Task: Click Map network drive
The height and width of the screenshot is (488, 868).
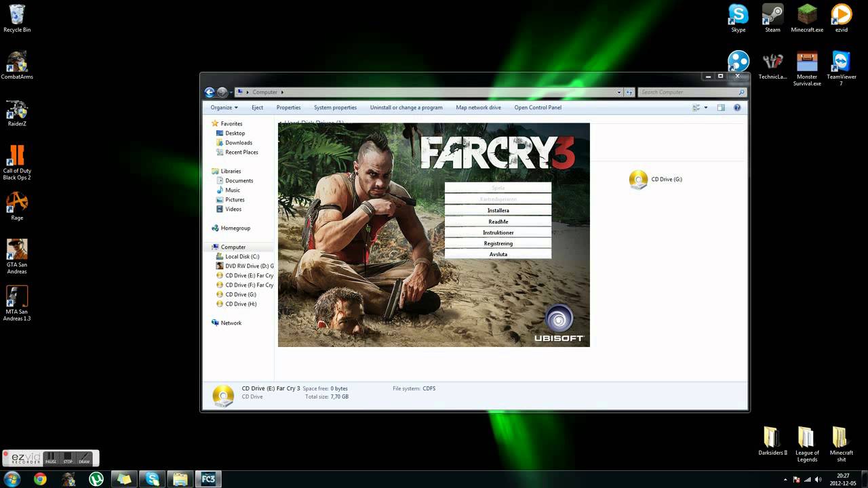Action: point(478,108)
